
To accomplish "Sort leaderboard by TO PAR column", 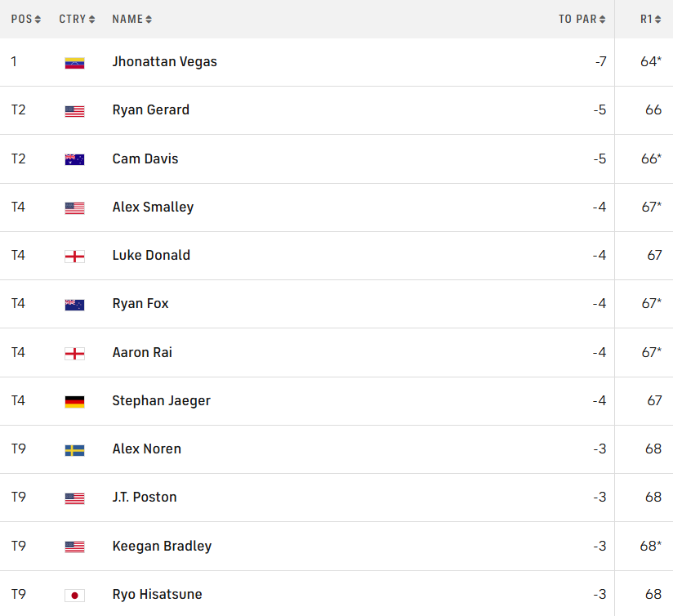I will click(582, 19).
